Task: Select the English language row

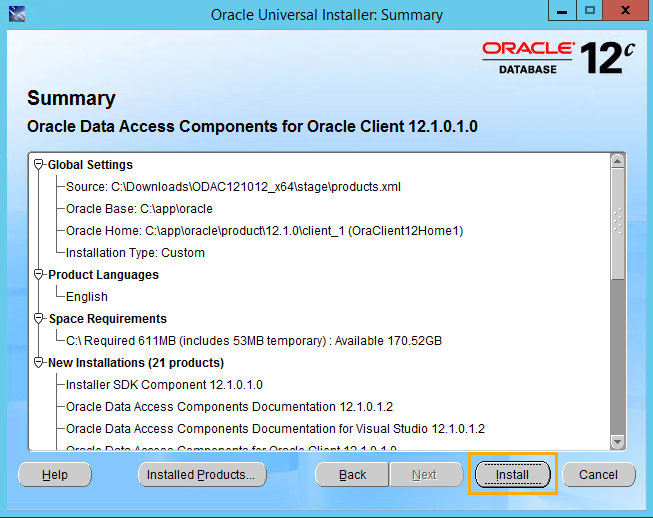Action: click(87, 296)
